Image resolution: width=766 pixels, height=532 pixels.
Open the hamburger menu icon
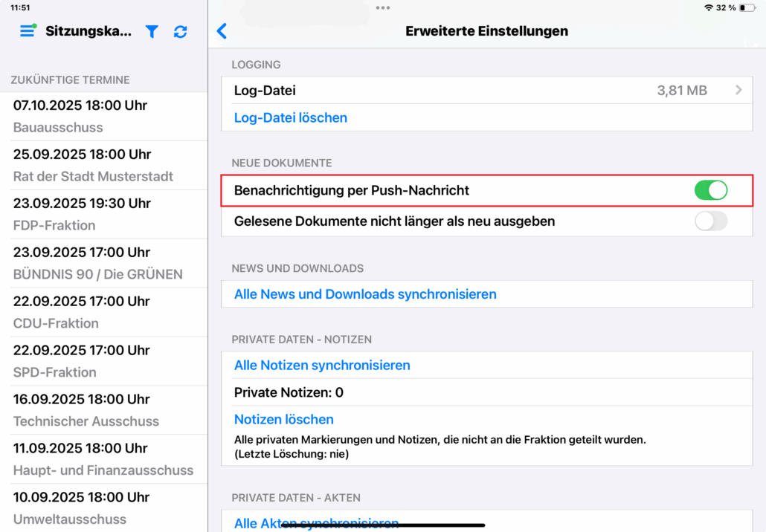coord(28,31)
